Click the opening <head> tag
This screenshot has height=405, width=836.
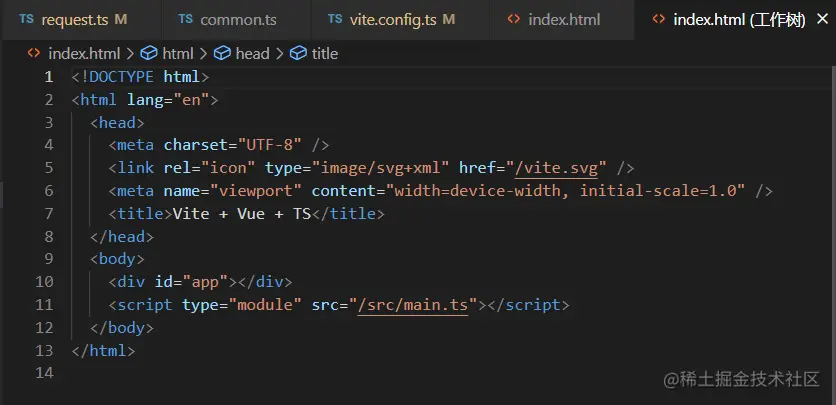pos(117,123)
